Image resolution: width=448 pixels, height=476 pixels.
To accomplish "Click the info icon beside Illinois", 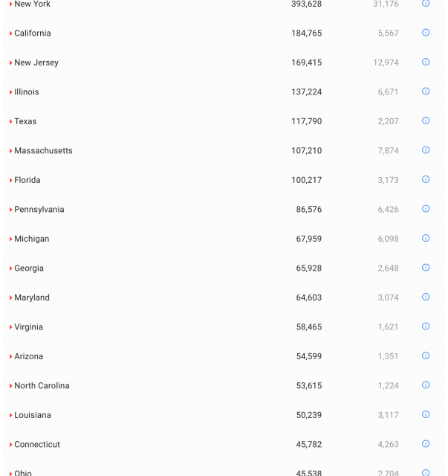I will click(426, 91).
